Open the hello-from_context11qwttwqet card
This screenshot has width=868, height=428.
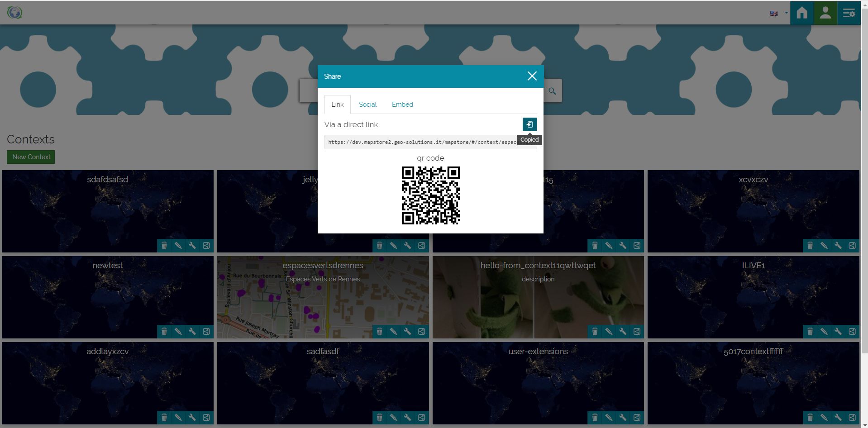point(538,297)
